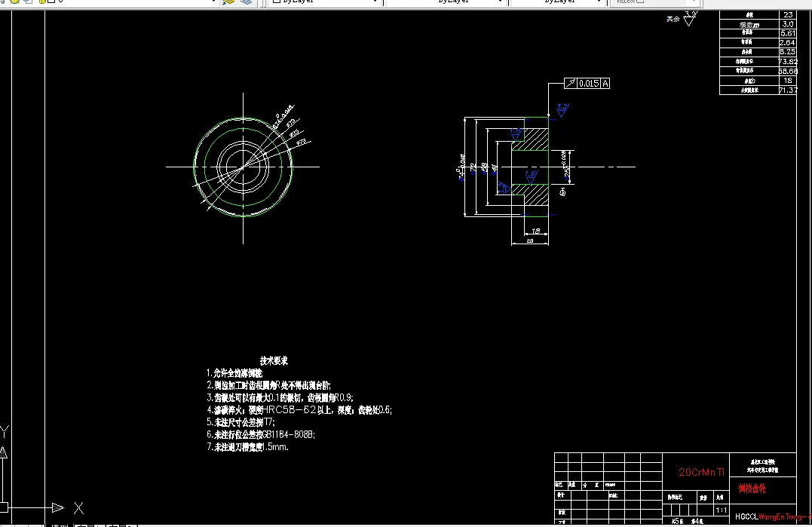The width and height of the screenshot is (812, 527).
Task: Click gear table value 8.25
Action: click(788, 52)
